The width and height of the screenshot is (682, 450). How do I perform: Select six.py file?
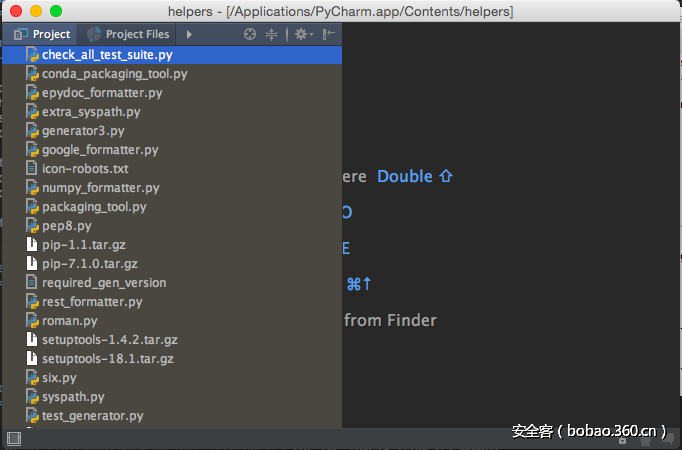[x=172, y=378]
